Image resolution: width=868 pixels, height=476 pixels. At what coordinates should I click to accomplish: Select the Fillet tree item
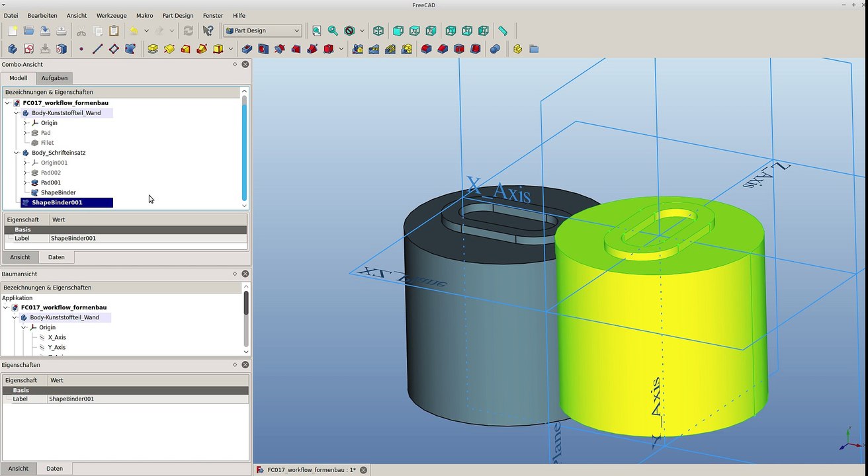click(47, 143)
